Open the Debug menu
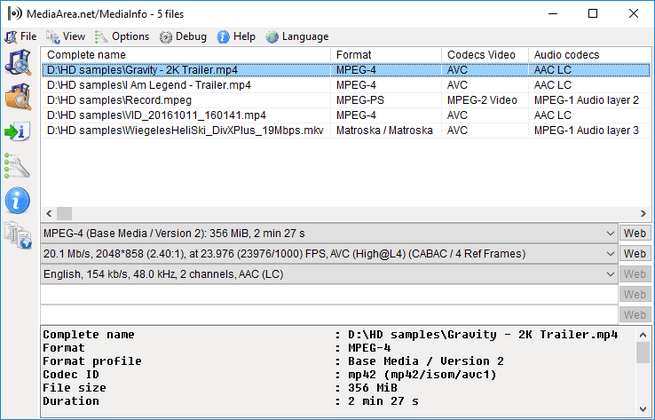The image size is (655, 420). pyautogui.click(x=183, y=37)
